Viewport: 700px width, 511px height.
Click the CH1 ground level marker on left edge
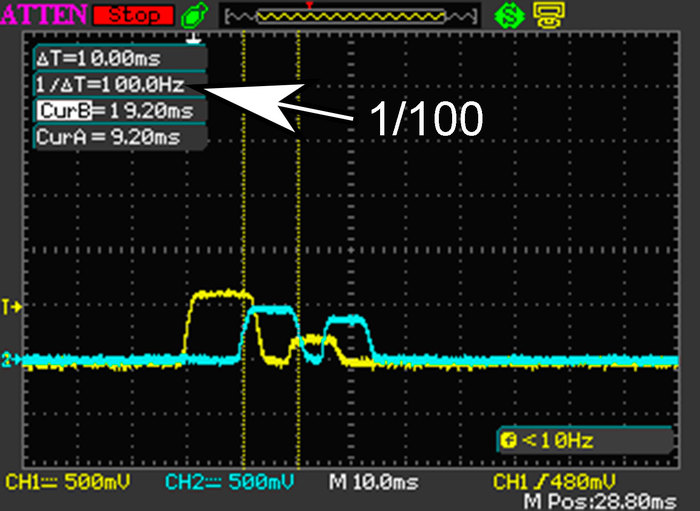(12, 305)
